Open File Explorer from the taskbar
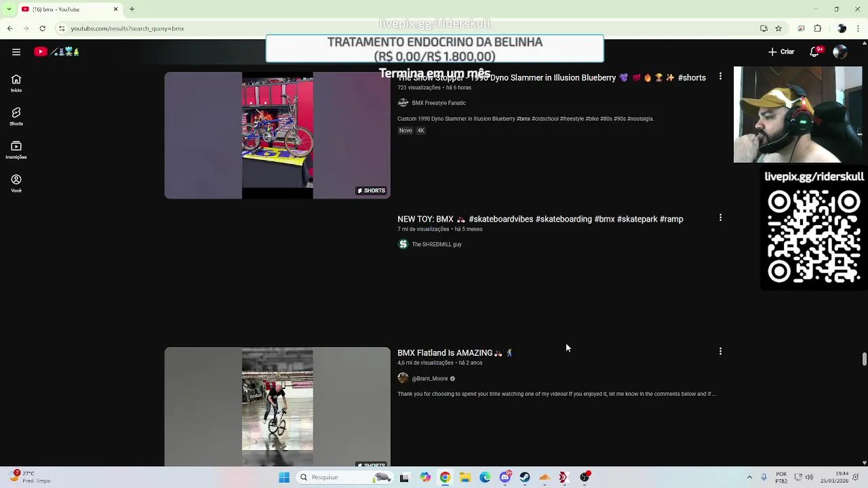 pyautogui.click(x=465, y=477)
